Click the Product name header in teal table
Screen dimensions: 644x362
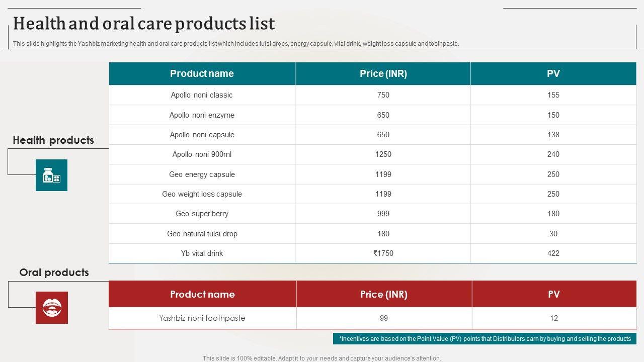click(202, 73)
